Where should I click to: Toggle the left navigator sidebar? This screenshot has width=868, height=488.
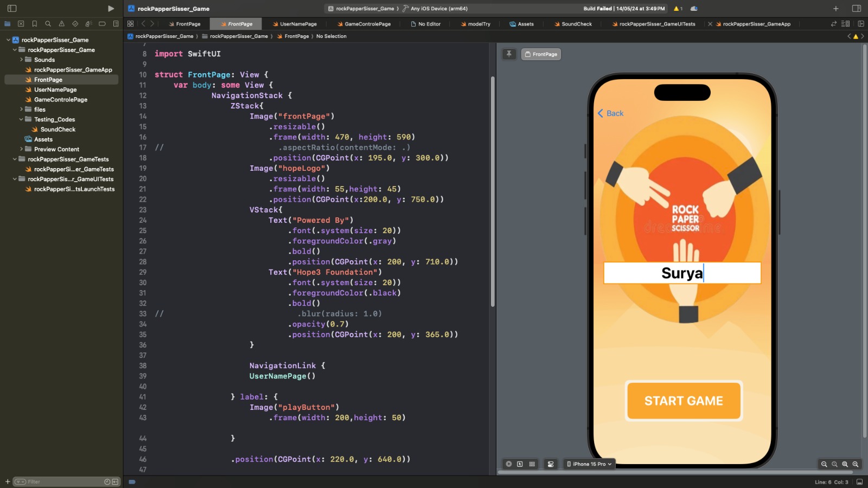(12, 9)
